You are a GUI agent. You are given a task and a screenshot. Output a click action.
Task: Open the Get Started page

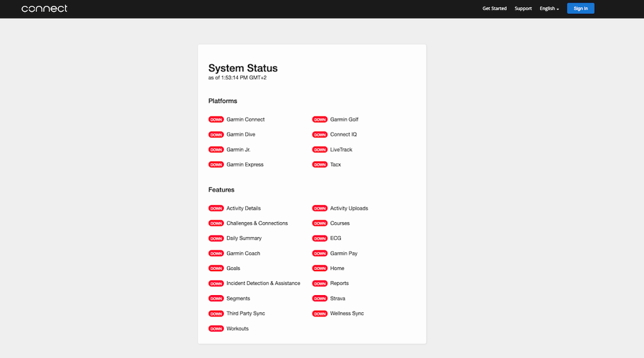(x=494, y=8)
